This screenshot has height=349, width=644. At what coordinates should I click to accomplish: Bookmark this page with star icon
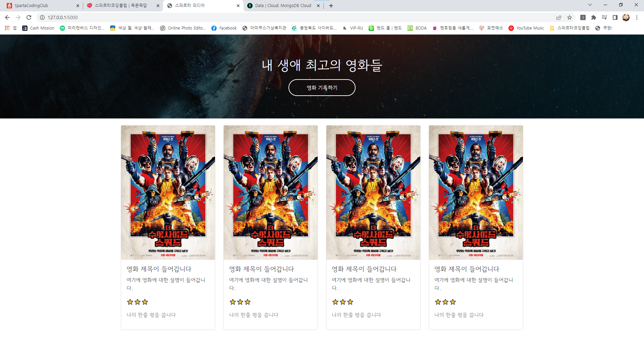pos(570,17)
